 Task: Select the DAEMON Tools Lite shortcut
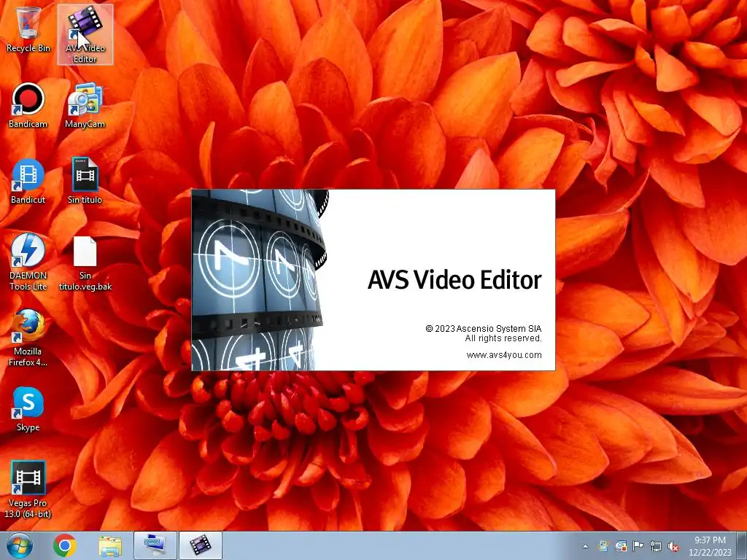click(28, 262)
